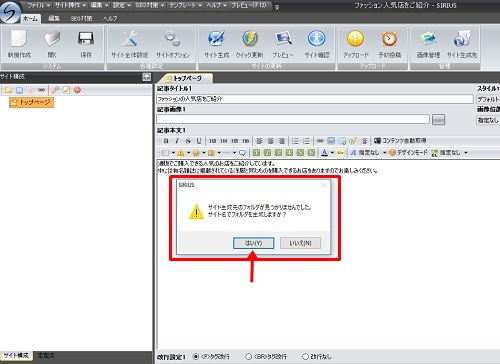Image resolution: width=500 pixels, height=364 pixels.
Task: Click red delete icon in site structure toolbar
Action: pyautogui.click(x=77, y=90)
